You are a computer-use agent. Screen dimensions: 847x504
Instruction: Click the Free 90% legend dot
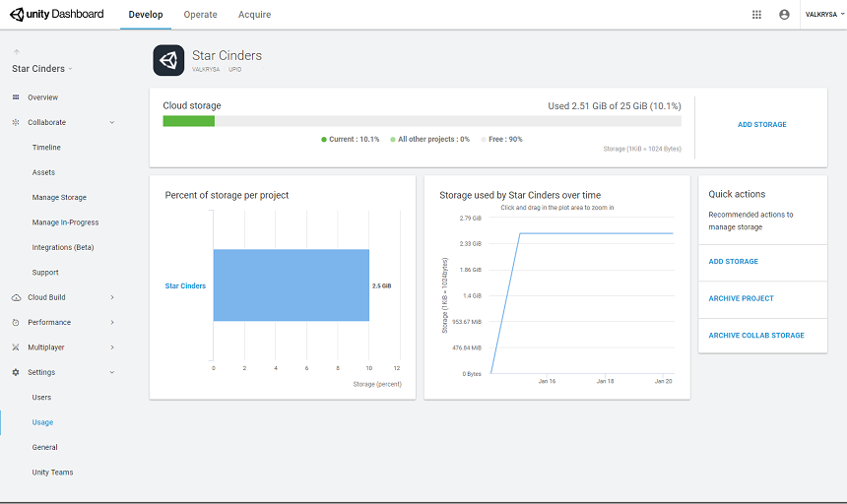click(484, 139)
